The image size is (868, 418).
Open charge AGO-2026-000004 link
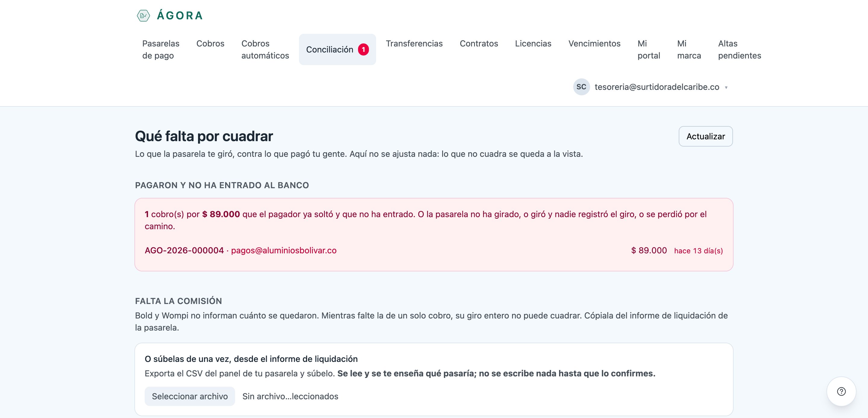tap(184, 250)
